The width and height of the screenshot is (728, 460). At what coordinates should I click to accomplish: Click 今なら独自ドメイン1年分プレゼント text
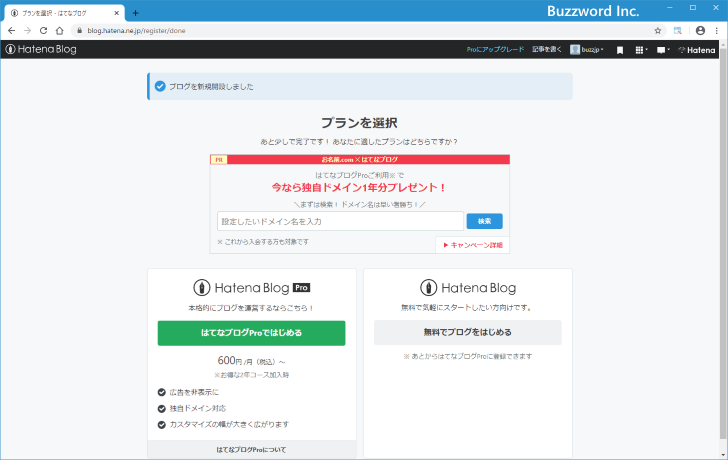pos(359,188)
